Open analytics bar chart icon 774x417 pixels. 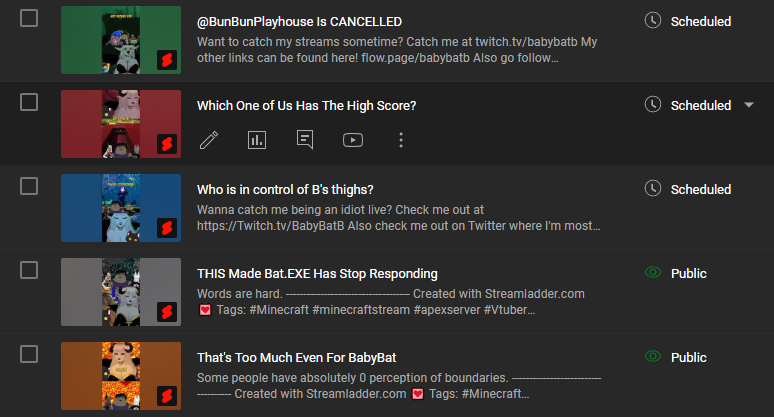click(x=257, y=140)
